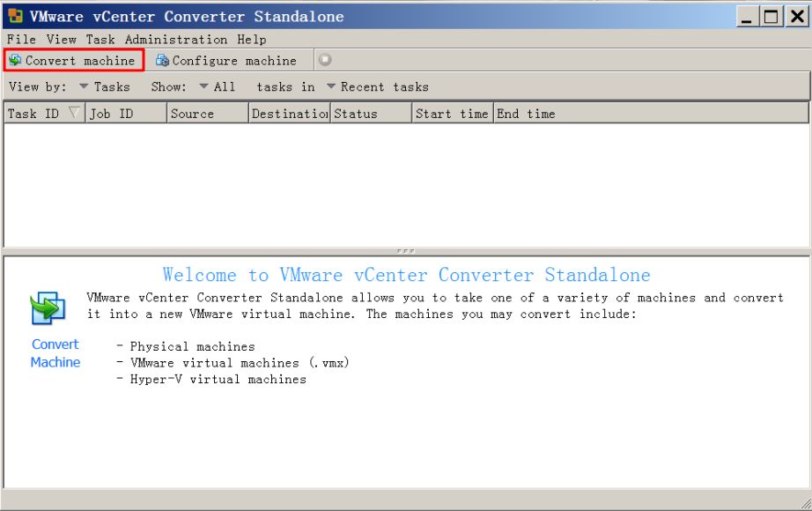
Task: Click the large Convert Machine welcome icon
Action: (48, 308)
